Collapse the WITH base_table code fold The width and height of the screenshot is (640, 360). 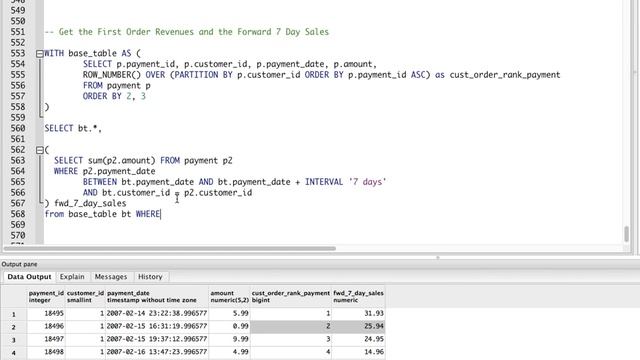click(x=40, y=53)
